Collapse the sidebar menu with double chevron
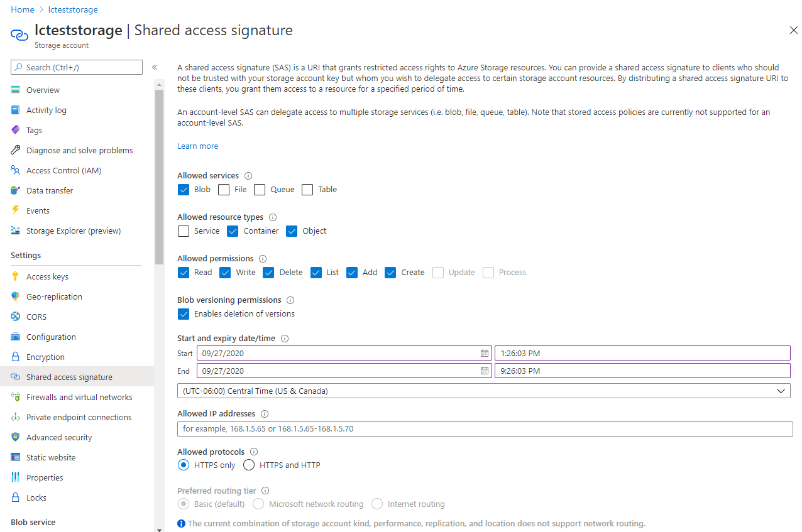Screen dimensions: 802x532 click(x=155, y=67)
